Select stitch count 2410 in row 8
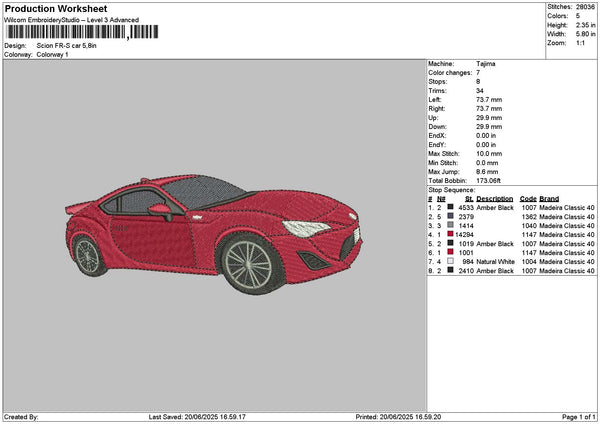The height and width of the screenshot is (424, 600). (x=466, y=271)
